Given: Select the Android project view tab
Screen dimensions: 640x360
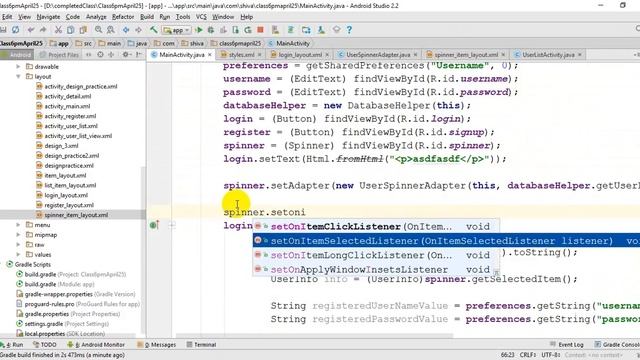Looking at the screenshot, I should [16, 54].
